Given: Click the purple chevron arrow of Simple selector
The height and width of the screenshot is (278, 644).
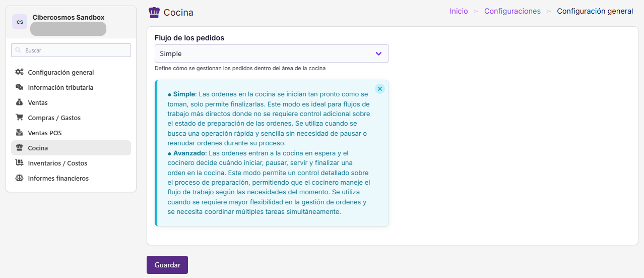Looking at the screenshot, I should pos(379,53).
